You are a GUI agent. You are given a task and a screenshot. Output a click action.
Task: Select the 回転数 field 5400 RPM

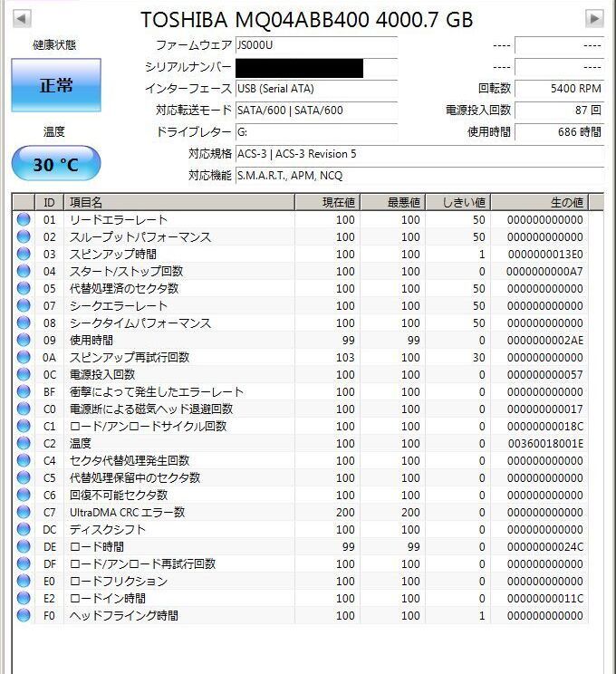(x=559, y=89)
